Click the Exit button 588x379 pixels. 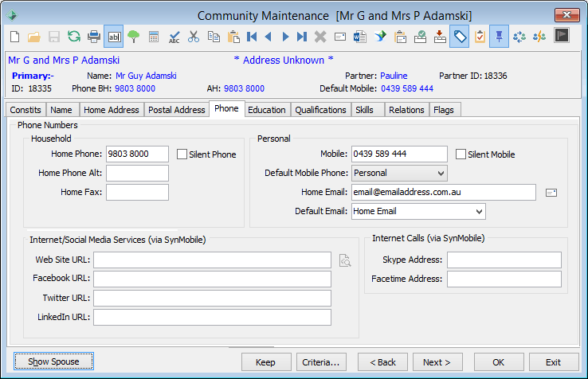554,362
